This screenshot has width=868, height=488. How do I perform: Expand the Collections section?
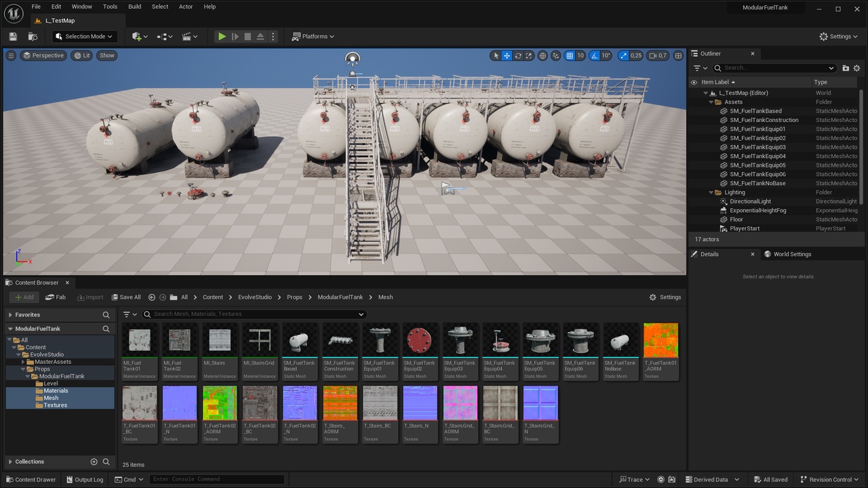[x=10, y=462]
